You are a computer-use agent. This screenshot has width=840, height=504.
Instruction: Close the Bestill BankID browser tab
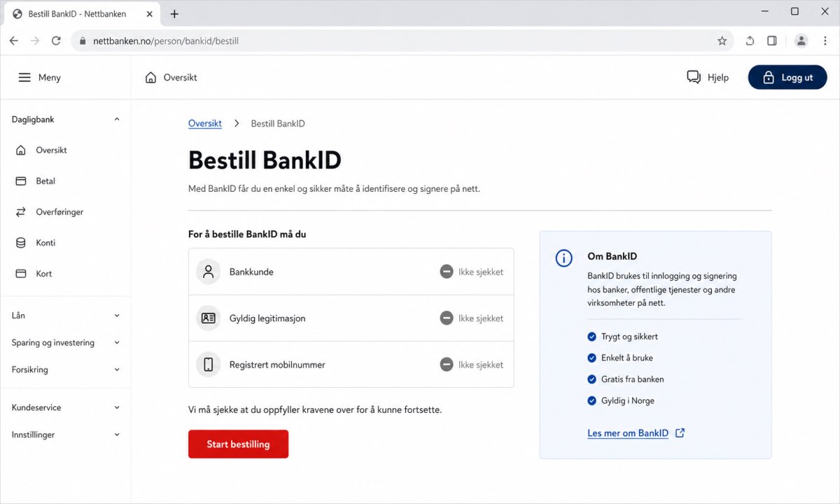(x=150, y=14)
